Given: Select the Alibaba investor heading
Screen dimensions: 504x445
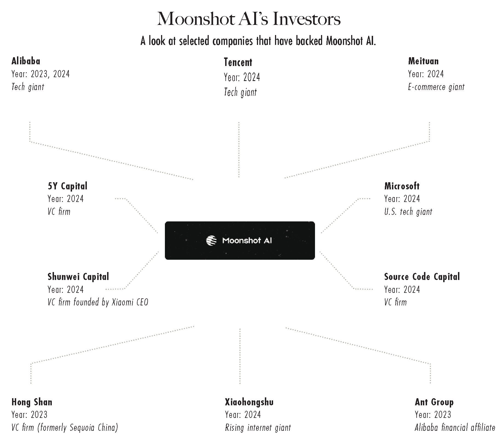Looking at the screenshot, I should 26,61.
